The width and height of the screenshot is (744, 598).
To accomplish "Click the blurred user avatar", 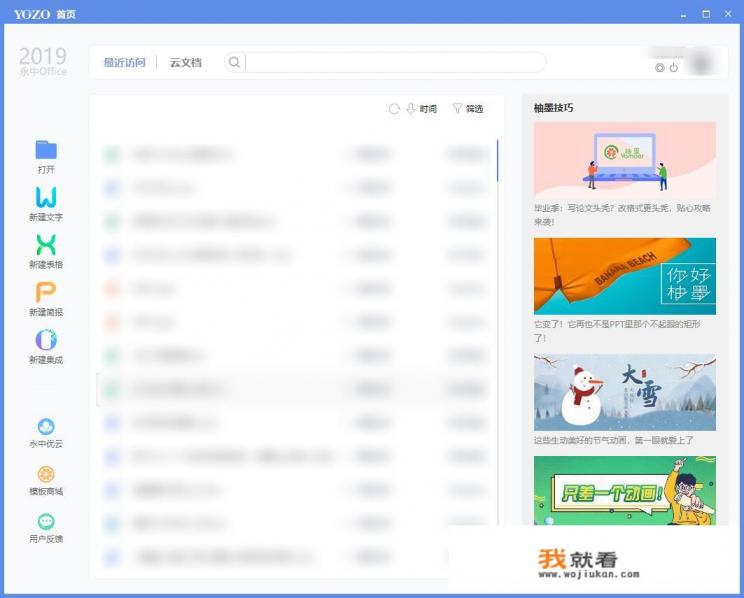I will 701,63.
